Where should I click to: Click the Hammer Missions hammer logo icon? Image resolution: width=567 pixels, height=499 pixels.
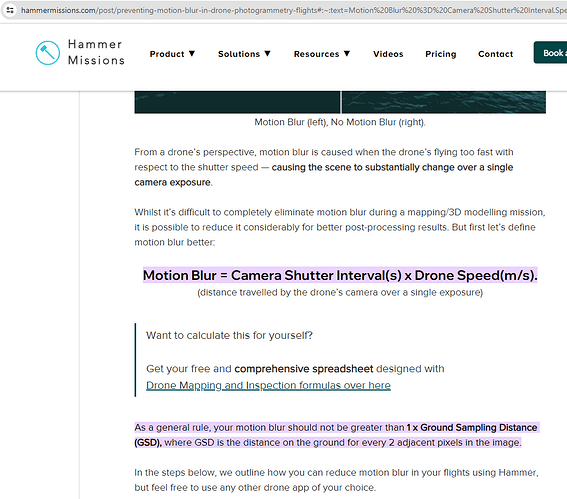pos(48,53)
